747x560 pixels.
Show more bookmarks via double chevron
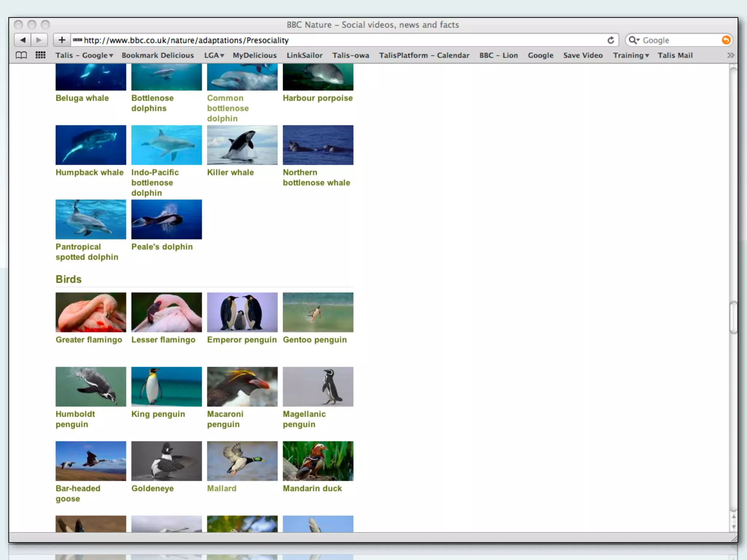pos(730,55)
